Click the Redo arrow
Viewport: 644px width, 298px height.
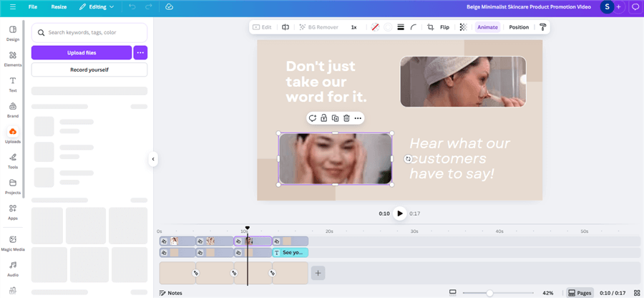[148, 7]
